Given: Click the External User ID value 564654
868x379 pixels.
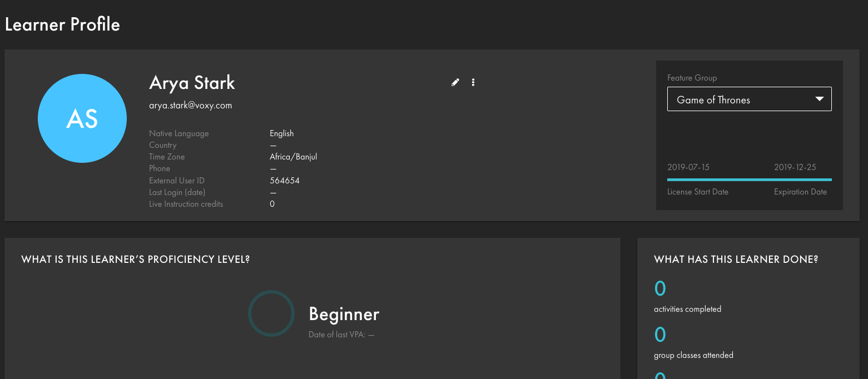Looking at the screenshot, I should (x=284, y=180).
